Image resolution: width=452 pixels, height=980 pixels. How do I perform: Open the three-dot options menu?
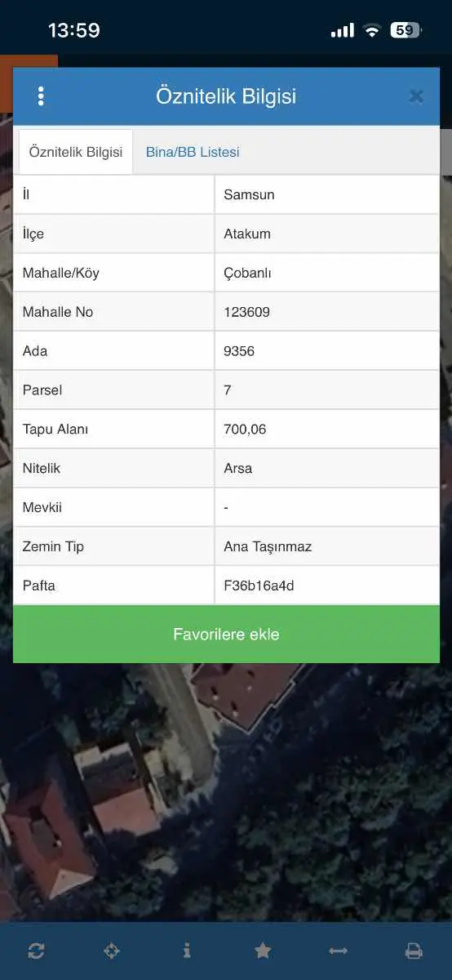[x=41, y=96]
